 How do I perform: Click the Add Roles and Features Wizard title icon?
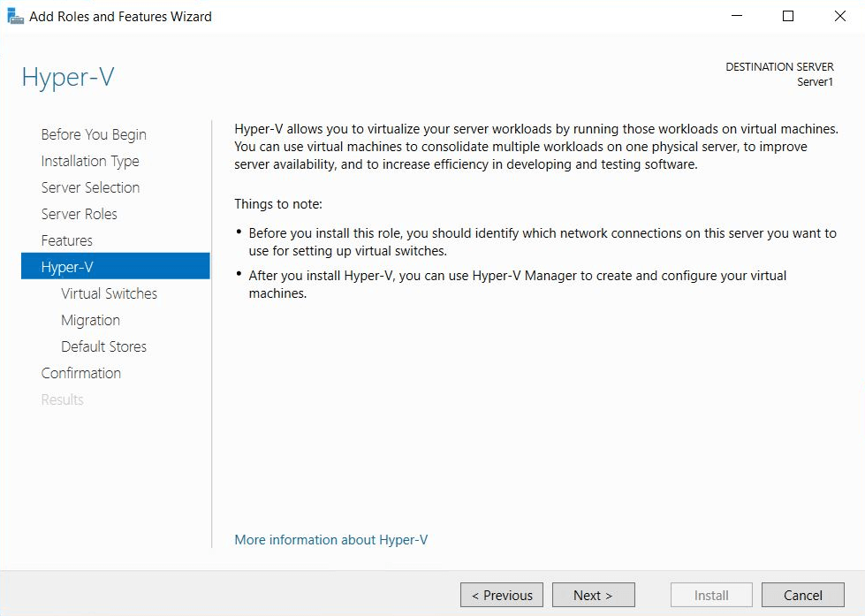pos(14,15)
